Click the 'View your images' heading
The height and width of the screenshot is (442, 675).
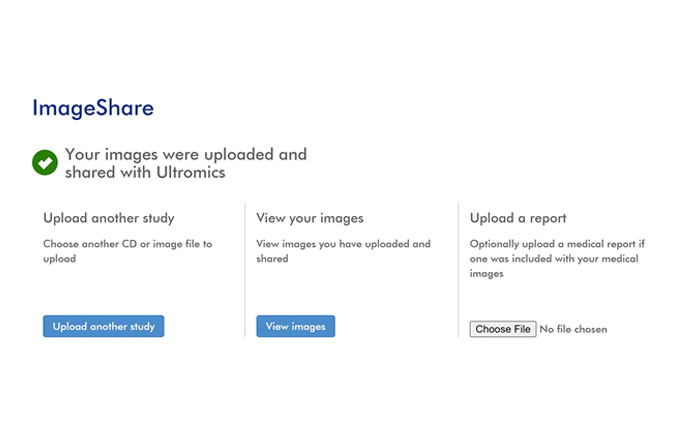tap(310, 218)
